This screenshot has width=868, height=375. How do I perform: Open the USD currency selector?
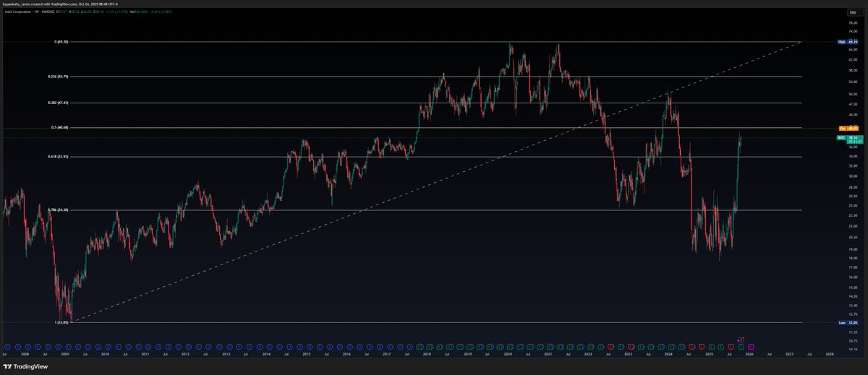coord(854,12)
